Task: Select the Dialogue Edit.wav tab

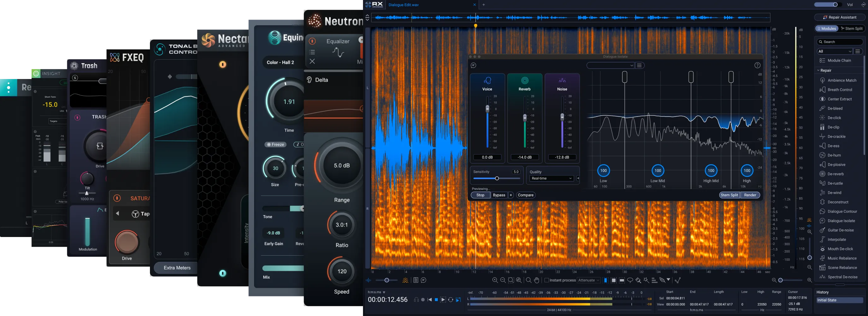Action: [403, 5]
